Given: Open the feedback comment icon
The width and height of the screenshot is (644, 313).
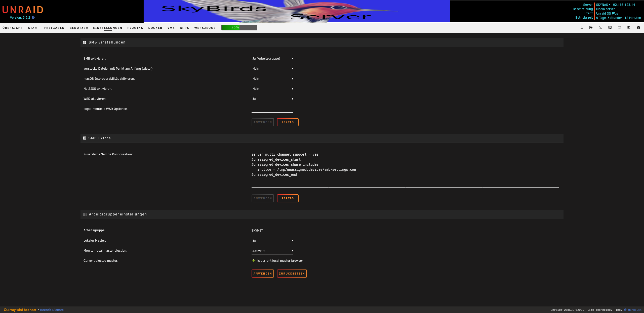Looking at the screenshot, I should point(610,28).
